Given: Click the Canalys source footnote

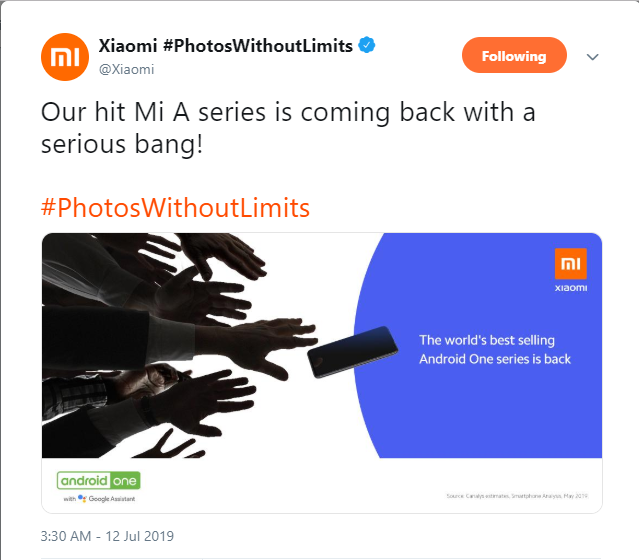Looking at the screenshot, I should pos(517,496).
